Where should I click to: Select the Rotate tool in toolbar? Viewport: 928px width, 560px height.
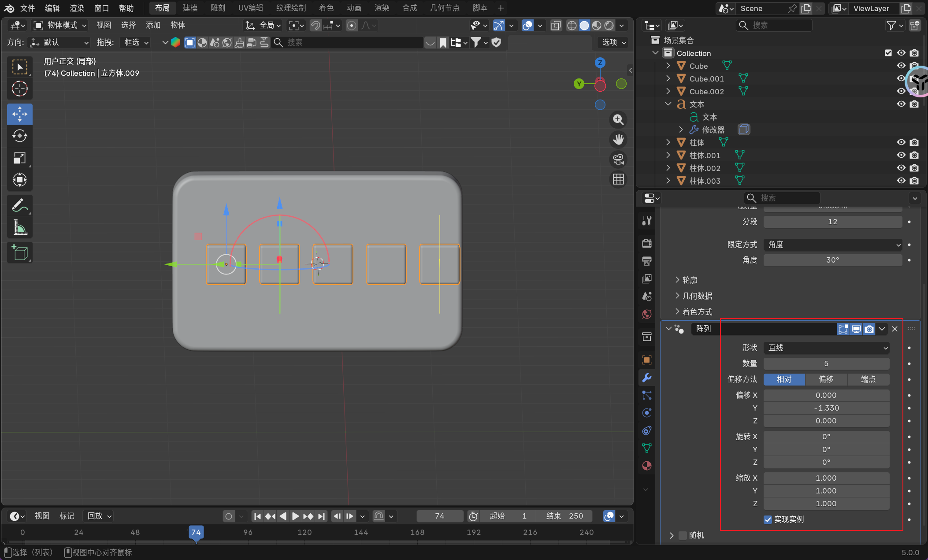pyautogui.click(x=19, y=136)
